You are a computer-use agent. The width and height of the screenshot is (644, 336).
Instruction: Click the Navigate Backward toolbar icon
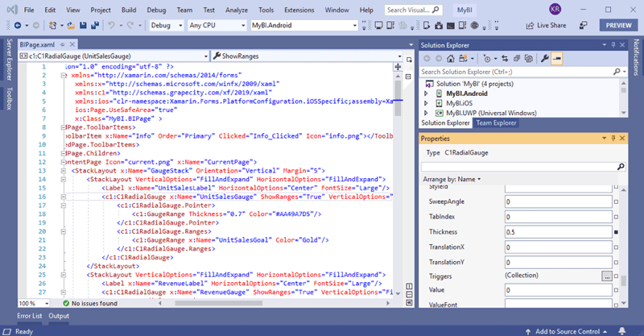(x=18, y=26)
